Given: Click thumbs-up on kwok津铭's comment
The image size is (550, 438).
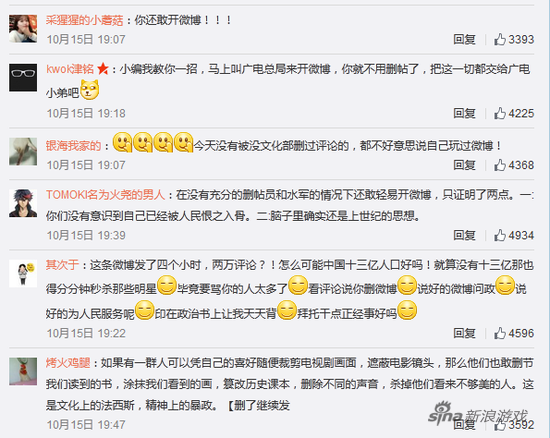Looking at the screenshot, I should (514, 113).
